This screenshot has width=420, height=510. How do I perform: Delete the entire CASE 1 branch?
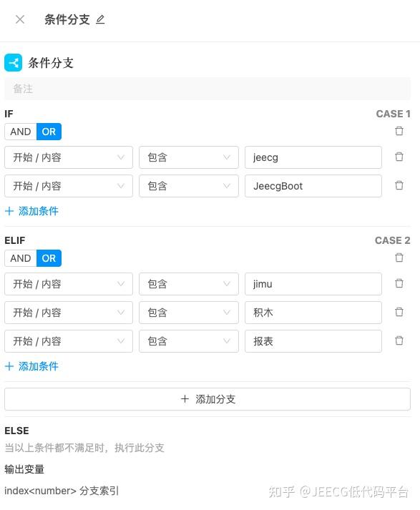pos(399,131)
